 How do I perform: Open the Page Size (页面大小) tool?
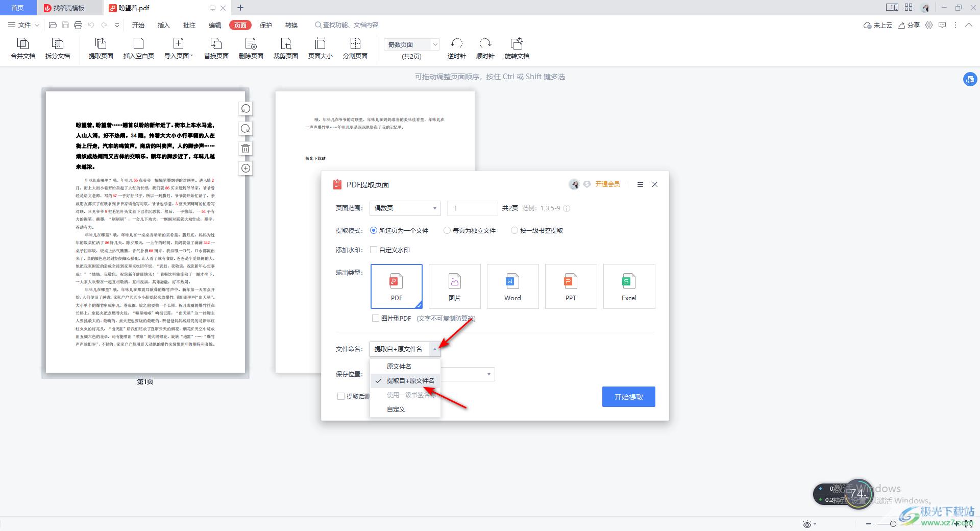321,49
